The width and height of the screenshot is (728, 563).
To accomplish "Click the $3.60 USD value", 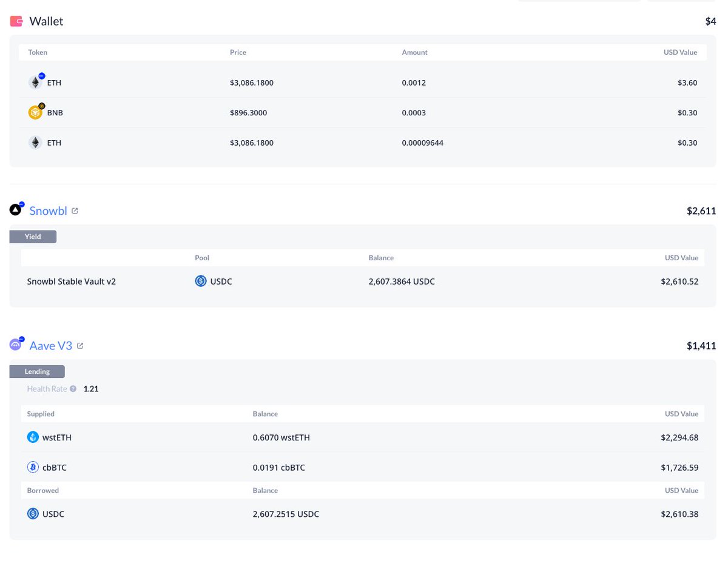I will point(687,83).
